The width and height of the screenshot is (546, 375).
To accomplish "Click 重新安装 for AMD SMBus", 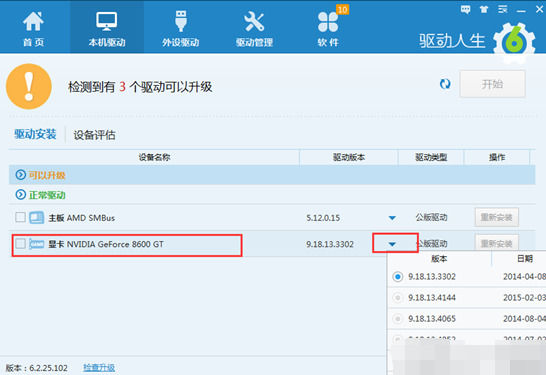I will (497, 217).
